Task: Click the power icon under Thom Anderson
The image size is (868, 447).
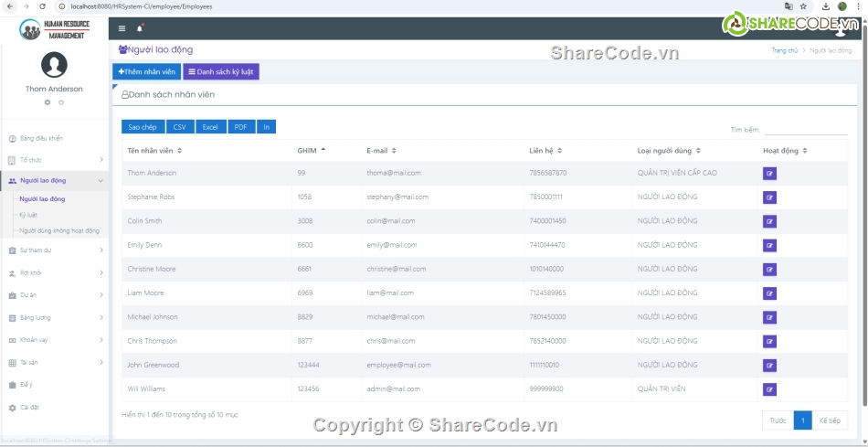Action: 61,102
